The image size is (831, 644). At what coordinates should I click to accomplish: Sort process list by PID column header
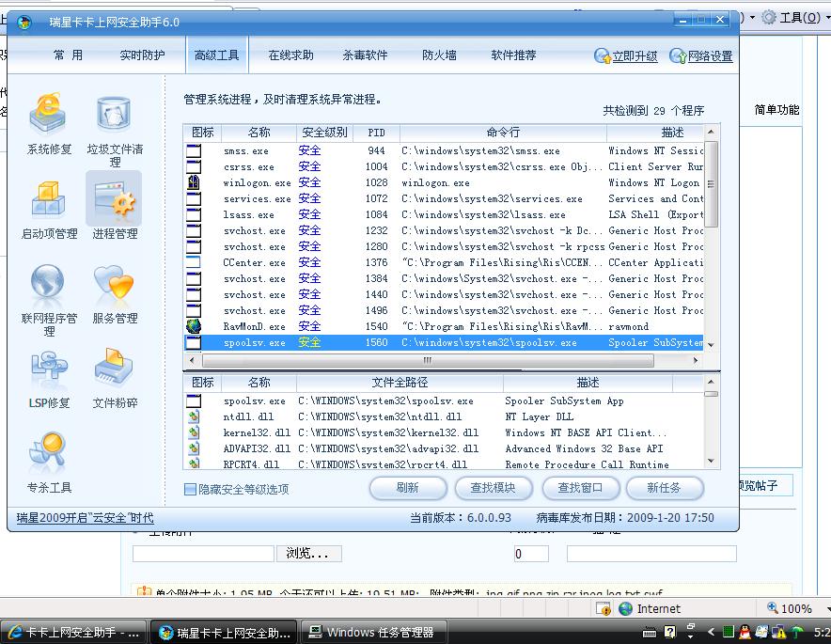[376, 133]
